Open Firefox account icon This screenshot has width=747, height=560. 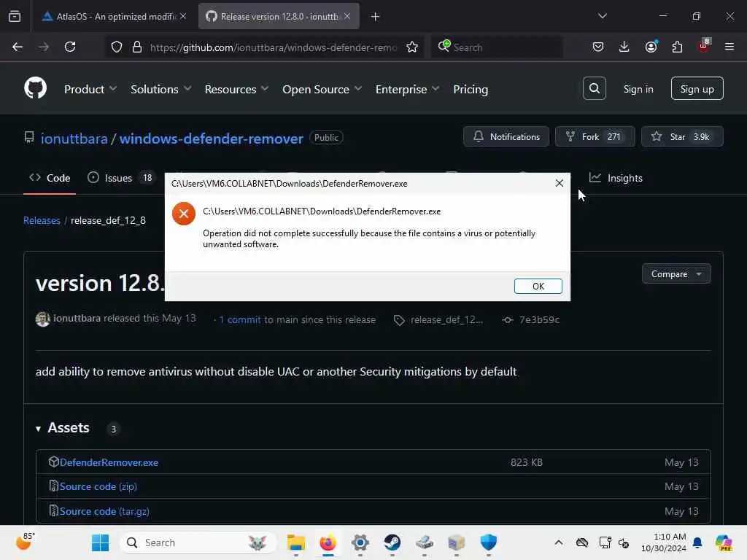(x=651, y=47)
